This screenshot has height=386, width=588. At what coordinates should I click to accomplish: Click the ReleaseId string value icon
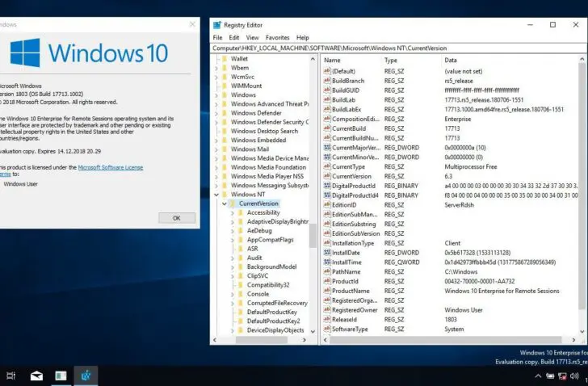coord(327,319)
